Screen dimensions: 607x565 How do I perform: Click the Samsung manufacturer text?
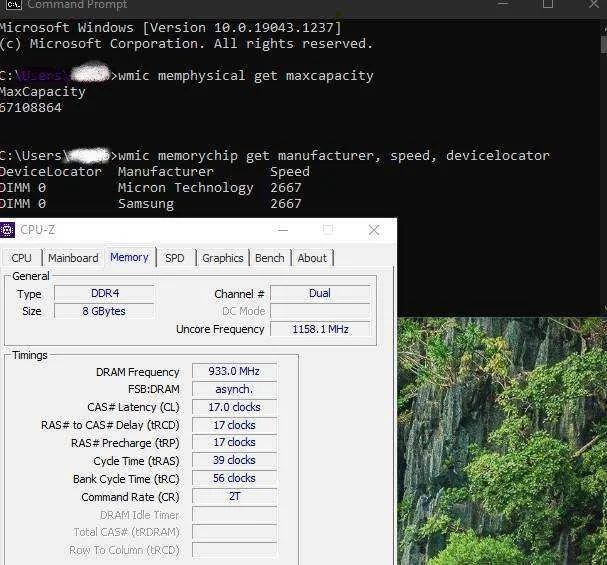coord(146,204)
